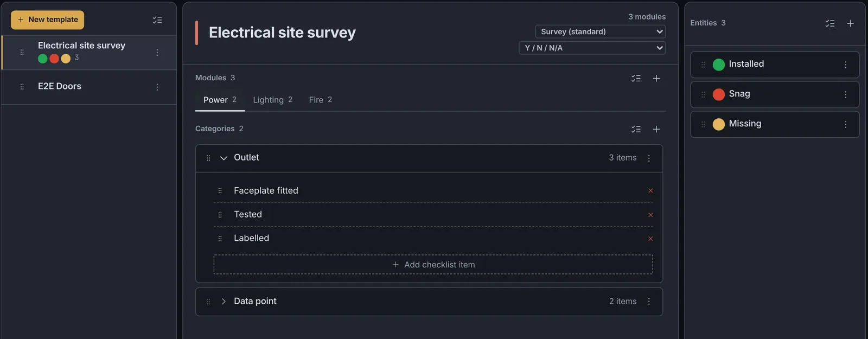Click the 3 items count on Outlet
This screenshot has height=339, width=868.
click(623, 158)
